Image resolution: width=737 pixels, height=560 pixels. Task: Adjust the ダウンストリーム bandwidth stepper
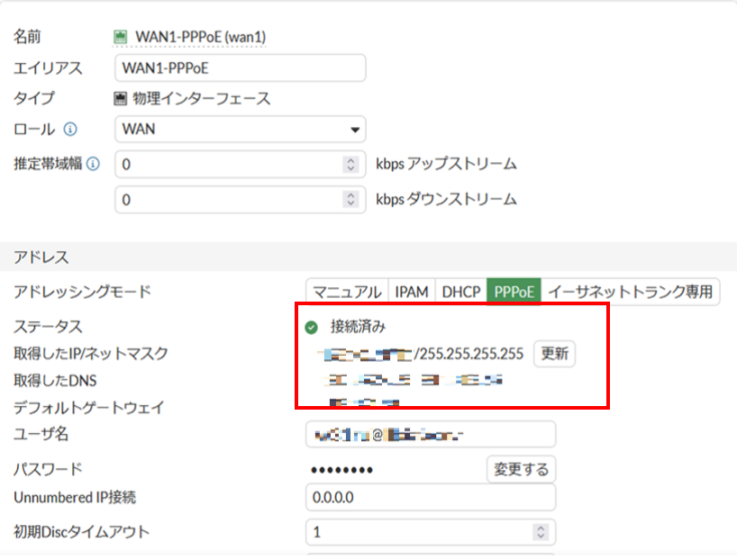point(351,200)
